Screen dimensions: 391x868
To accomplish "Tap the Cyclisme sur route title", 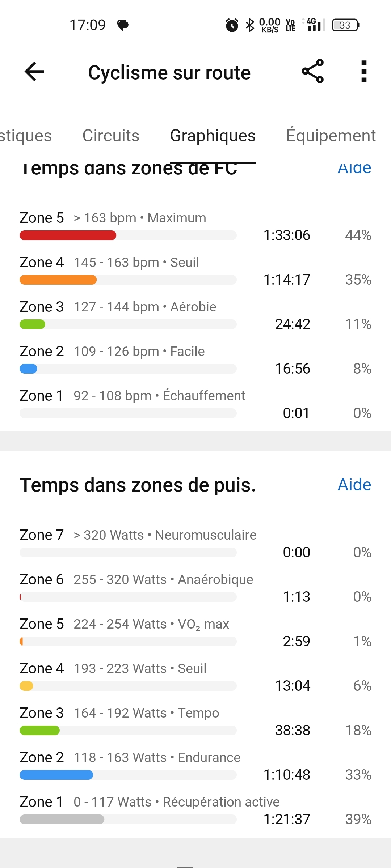I will coord(169,73).
